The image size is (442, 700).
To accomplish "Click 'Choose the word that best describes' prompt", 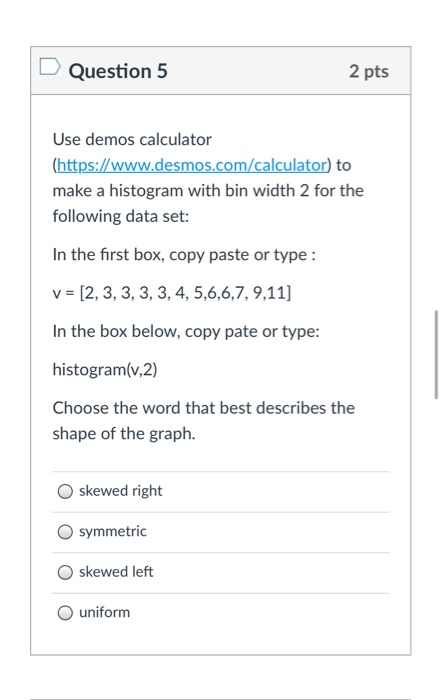I will pos(204,408).
